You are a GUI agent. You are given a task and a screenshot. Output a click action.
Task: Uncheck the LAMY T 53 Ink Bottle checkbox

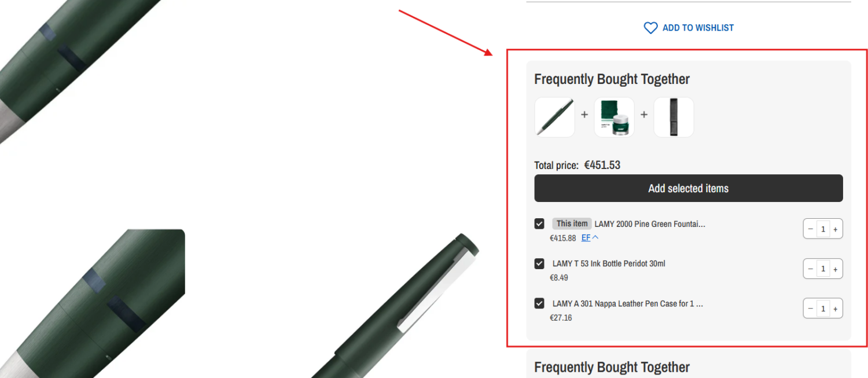(x=539, y=264)
